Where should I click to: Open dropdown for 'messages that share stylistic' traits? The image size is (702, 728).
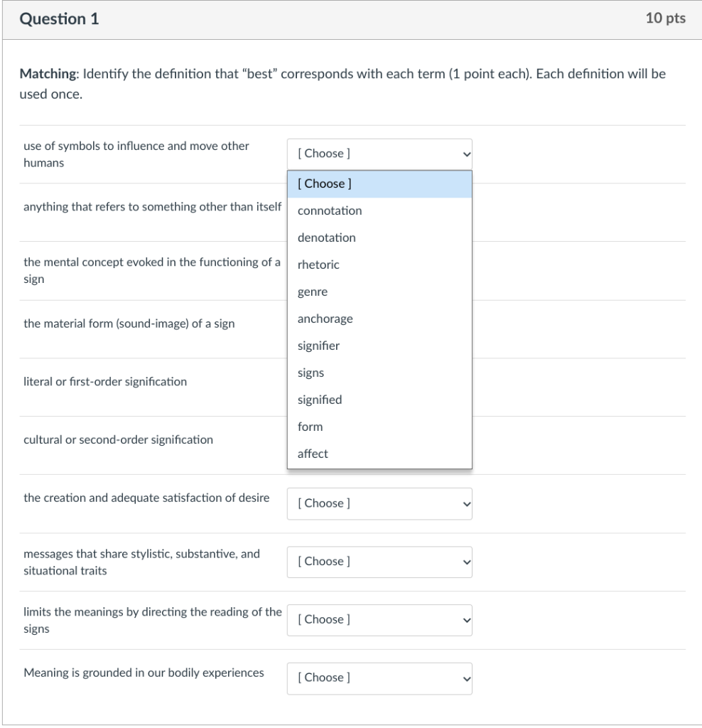tap(379, 562)
